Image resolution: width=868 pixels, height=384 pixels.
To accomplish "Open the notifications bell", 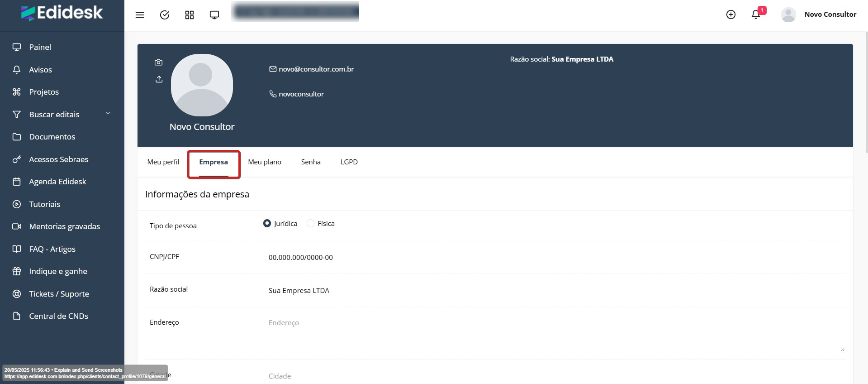I will tap(756, 14).
